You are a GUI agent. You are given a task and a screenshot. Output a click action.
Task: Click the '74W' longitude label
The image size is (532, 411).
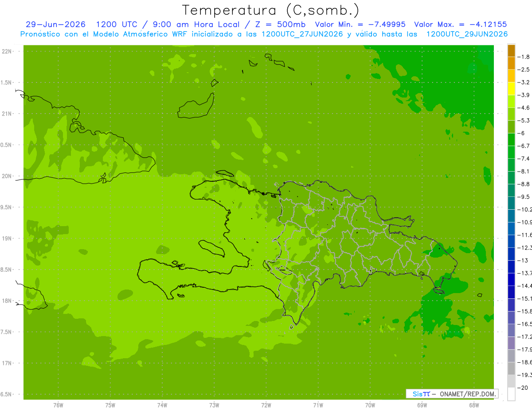[x=162, y=404]
